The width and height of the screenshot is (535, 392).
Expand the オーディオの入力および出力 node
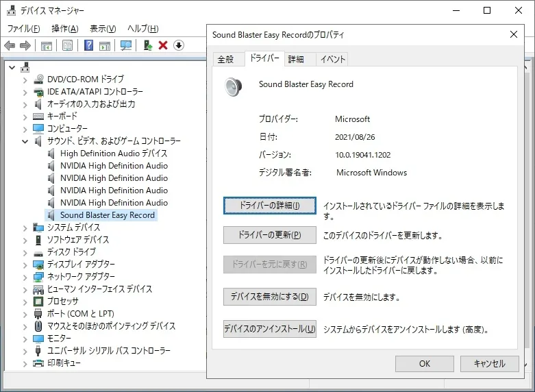pyautogui.click(x=25, y=105)
